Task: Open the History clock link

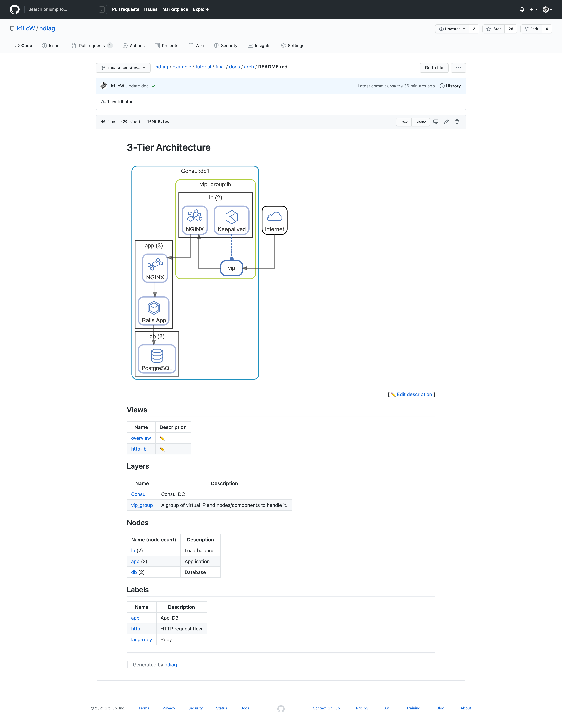Action: pos(450,86)
